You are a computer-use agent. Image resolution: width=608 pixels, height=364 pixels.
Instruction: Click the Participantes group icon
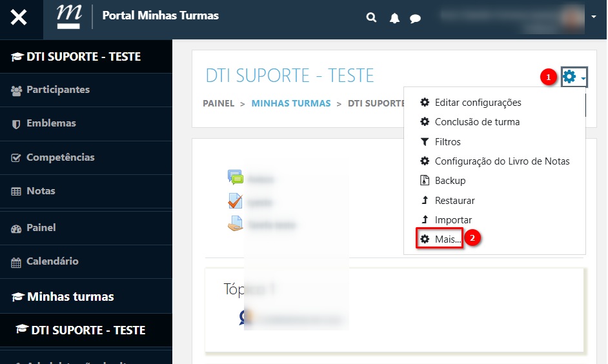(x=16, y=91)
